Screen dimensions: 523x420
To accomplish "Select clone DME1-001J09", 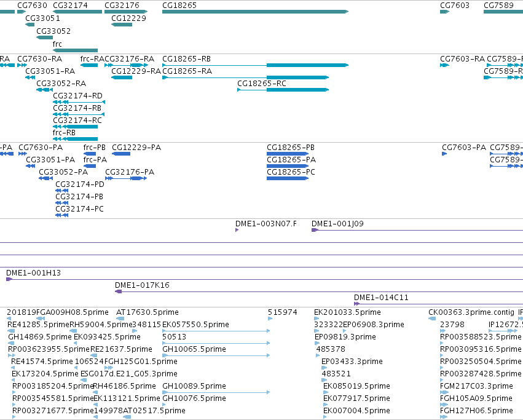I will pyautogui.click(x=417, y=231).
